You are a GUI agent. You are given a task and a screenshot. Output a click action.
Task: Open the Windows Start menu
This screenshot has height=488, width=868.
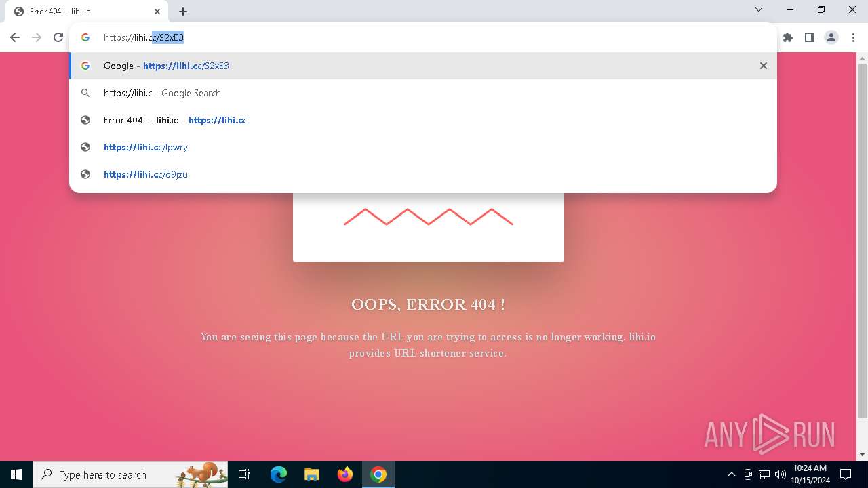point(16,474)
